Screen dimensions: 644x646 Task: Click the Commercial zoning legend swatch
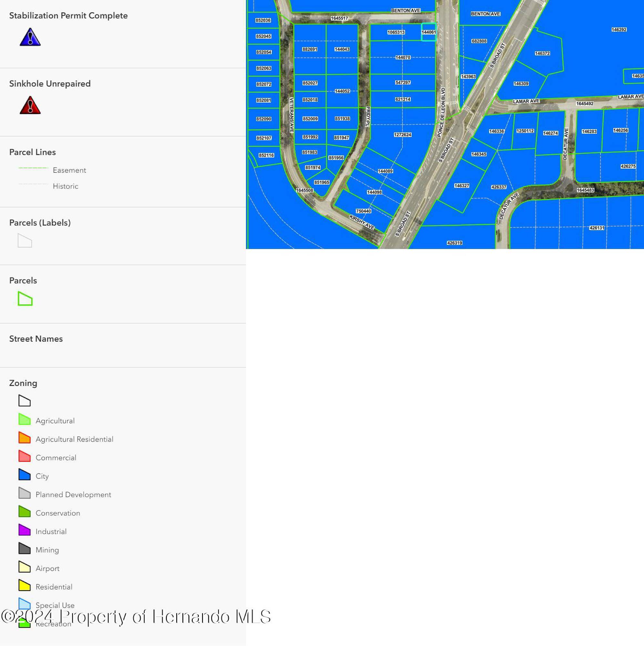(25, 456)
